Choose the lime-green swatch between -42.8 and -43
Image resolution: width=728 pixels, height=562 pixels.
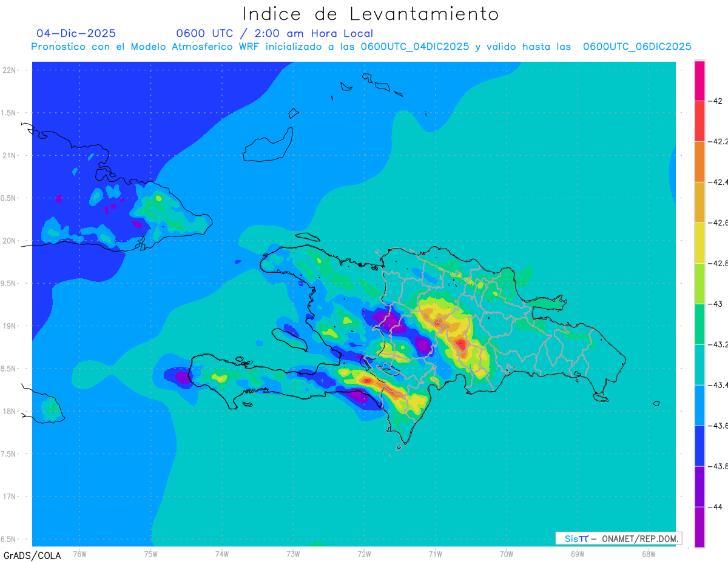click(x=699, y=283)
